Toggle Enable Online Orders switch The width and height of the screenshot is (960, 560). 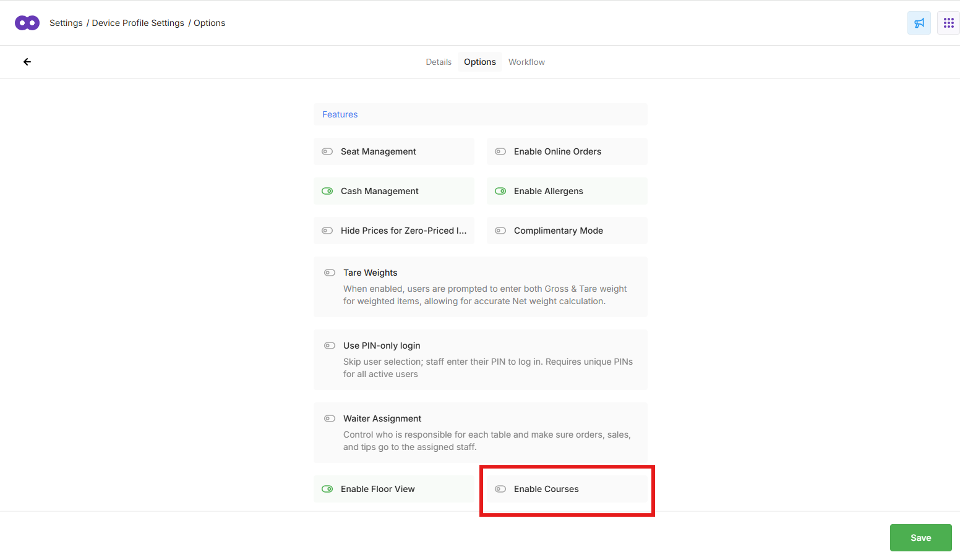coord(500,151)
